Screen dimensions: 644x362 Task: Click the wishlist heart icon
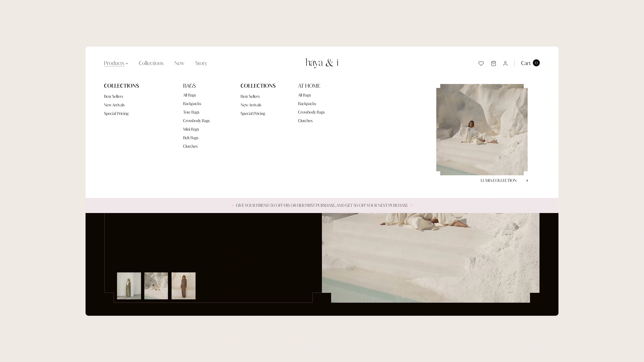tap(481, 64)
